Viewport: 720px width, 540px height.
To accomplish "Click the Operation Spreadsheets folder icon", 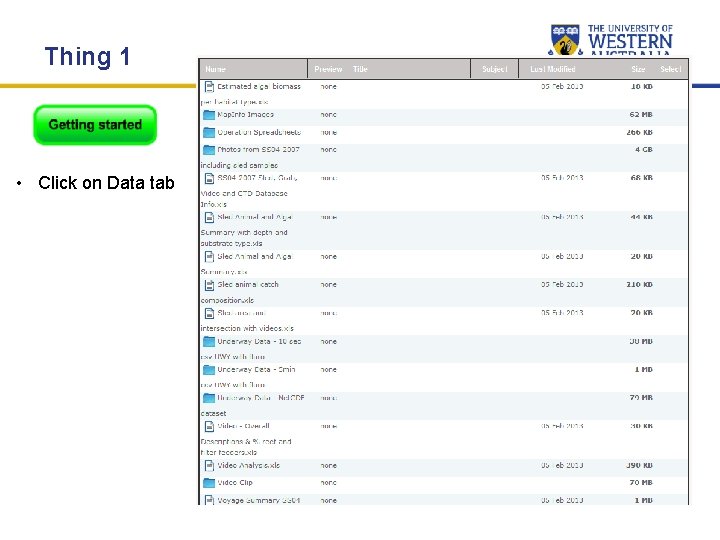I will click(x=209, y=132).
